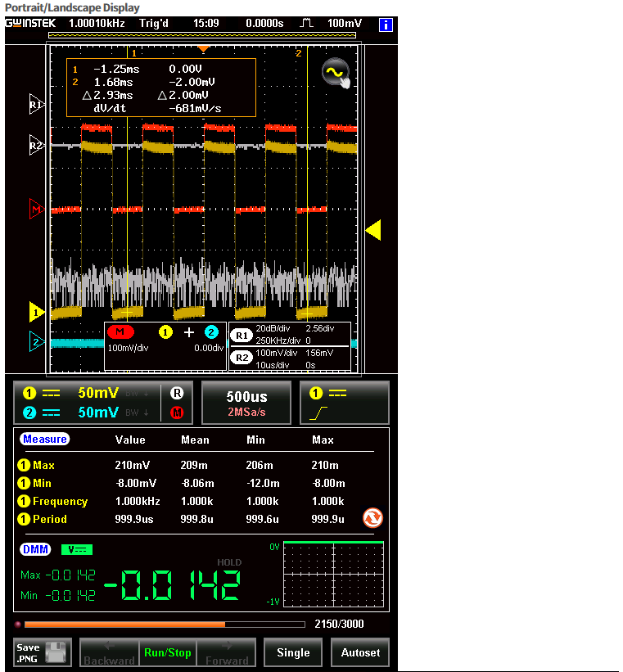Choose math source channel 2 circle
The width and height of the screenshot is (623, 672).
211,332
